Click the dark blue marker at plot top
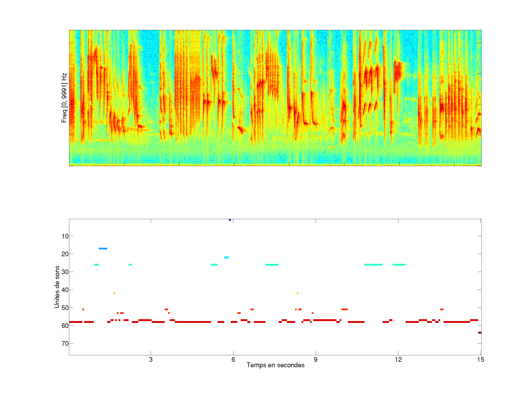Image resolution: width=532 pixels, height=399 pixels. [230, 220]
